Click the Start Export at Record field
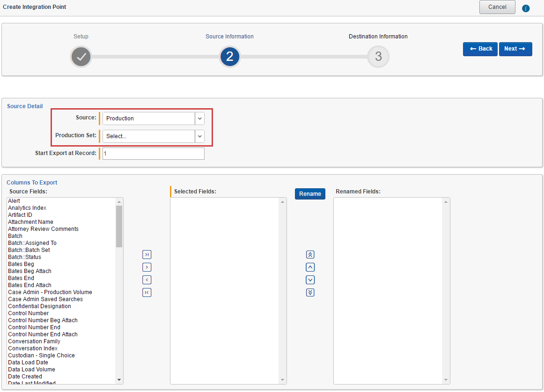The image size is (544, 392). [x=154, y=154]
